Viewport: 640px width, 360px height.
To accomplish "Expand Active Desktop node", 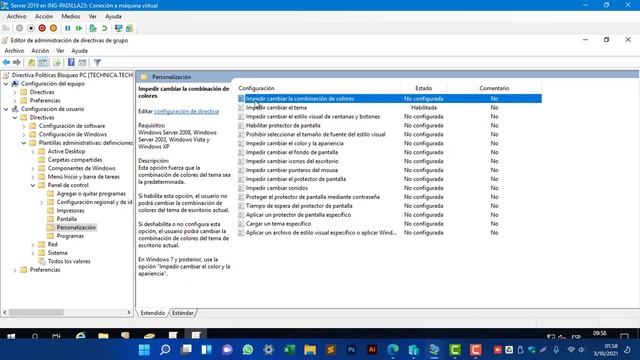I will point(33,151).
